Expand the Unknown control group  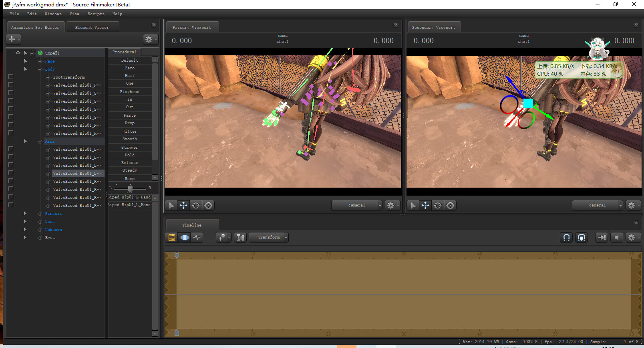[x=40, y=230]
